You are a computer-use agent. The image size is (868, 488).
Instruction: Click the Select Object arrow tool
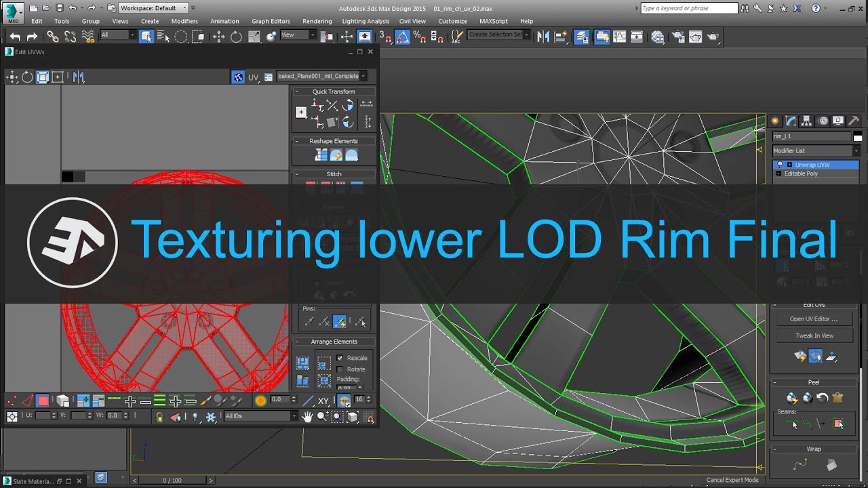(x=146, y=37)
